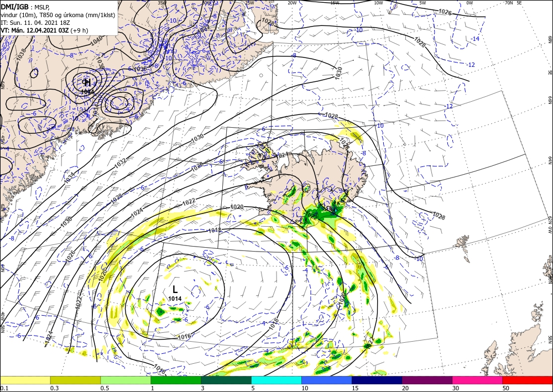Image resolution: width=553 pixels, height=392 pixels.
Task: Click the '20W' longitude label
Action: click(x=292, y=3)
